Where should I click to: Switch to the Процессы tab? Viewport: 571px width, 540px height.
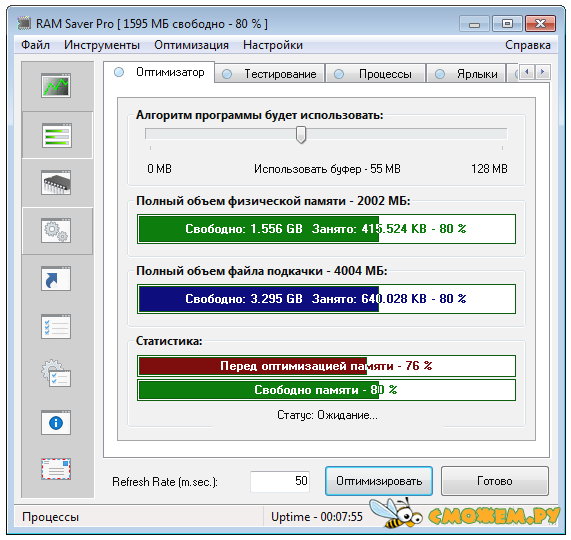click(375, 74)
